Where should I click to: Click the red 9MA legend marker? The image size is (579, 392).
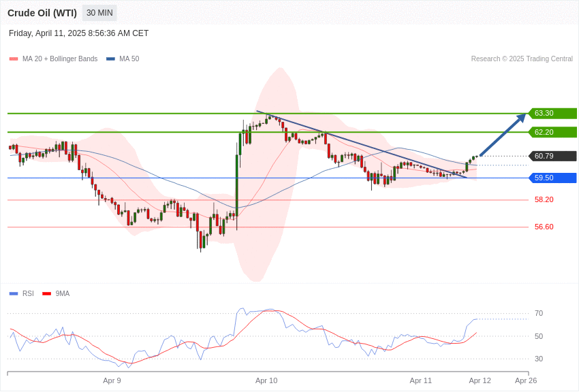click(x=46, y=294)
